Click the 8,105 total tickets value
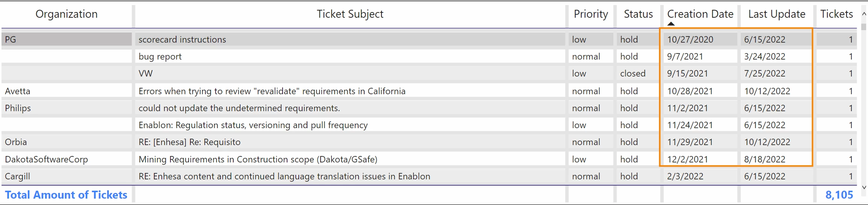 click(839, 195)
